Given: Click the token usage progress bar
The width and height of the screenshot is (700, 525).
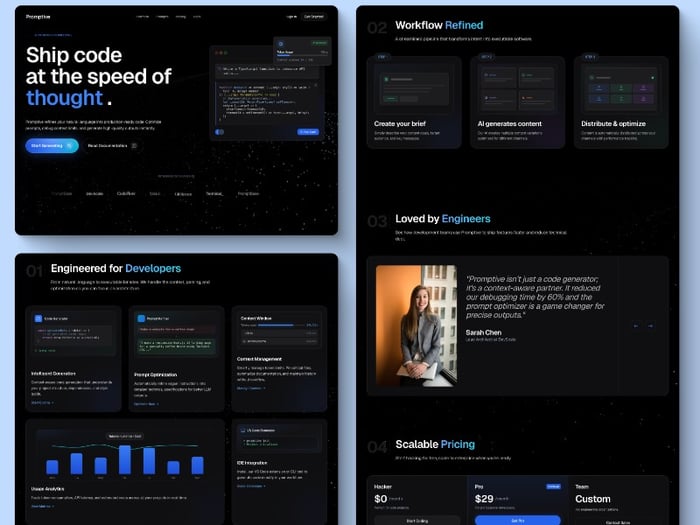Looking at the screenshot, I should coord(302,55).
